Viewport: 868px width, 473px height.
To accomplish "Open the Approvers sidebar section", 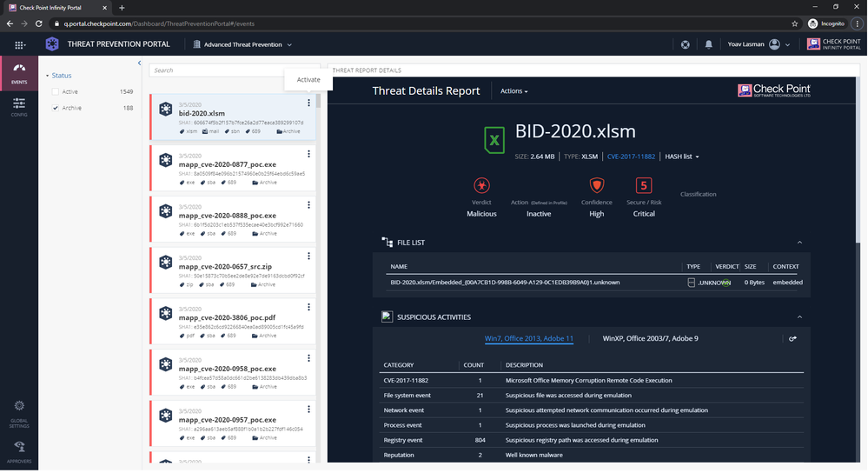I will (x=19, y=452).
